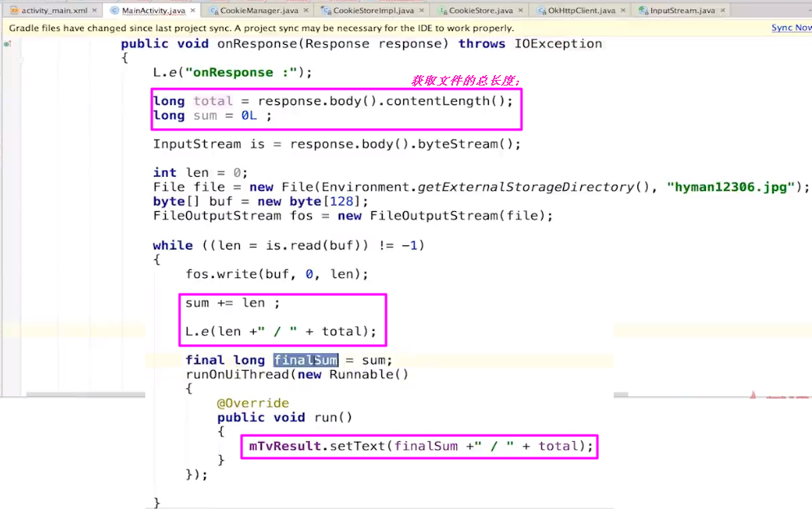Click the mTvResult field name

pos(285,446)
